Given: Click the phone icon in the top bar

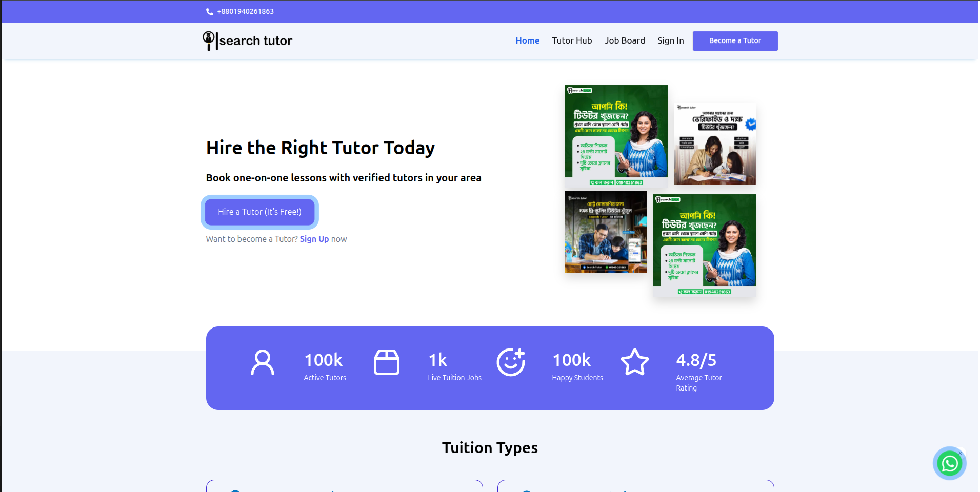Looking at the screenshot, I should (x=209, y=11).
